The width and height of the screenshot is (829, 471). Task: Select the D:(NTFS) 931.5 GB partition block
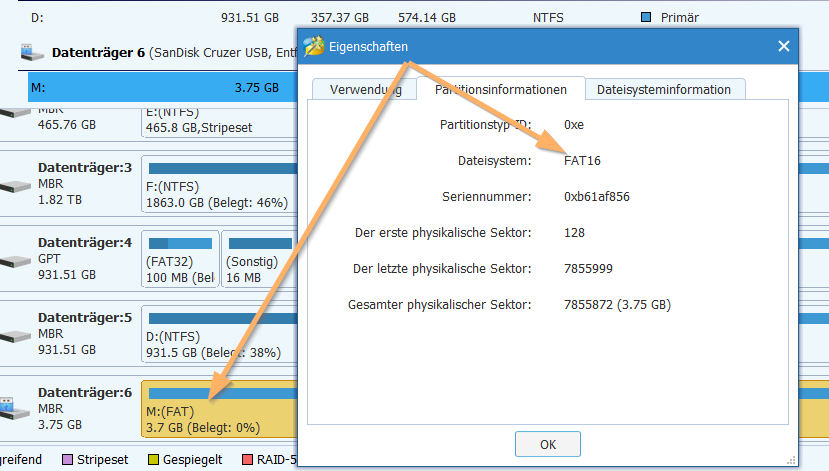point(219,334)
